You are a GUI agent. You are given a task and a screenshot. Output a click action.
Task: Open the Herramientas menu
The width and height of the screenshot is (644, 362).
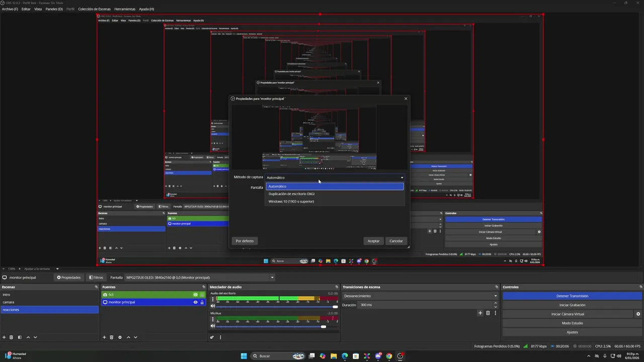[x=125, y=9]
